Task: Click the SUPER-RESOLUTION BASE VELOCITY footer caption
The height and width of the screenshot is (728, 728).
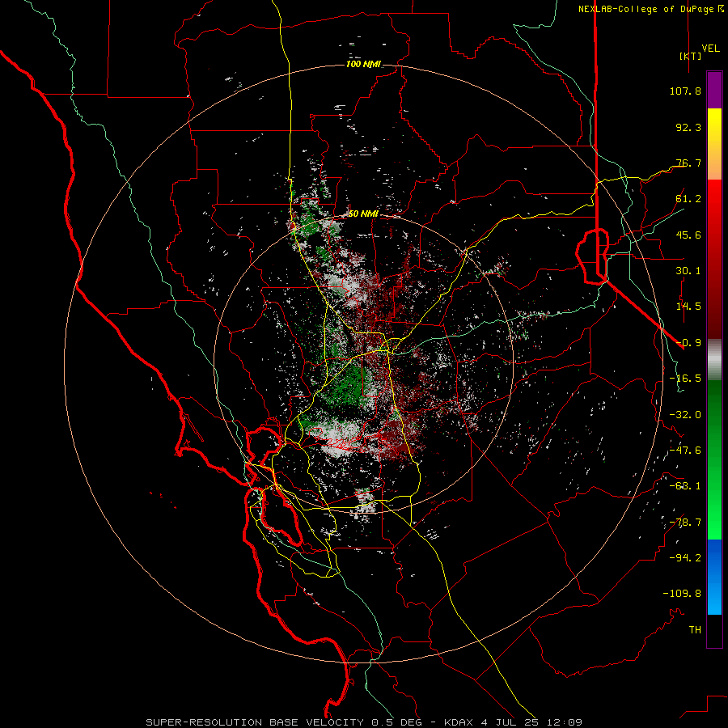Action: point(364,722)
